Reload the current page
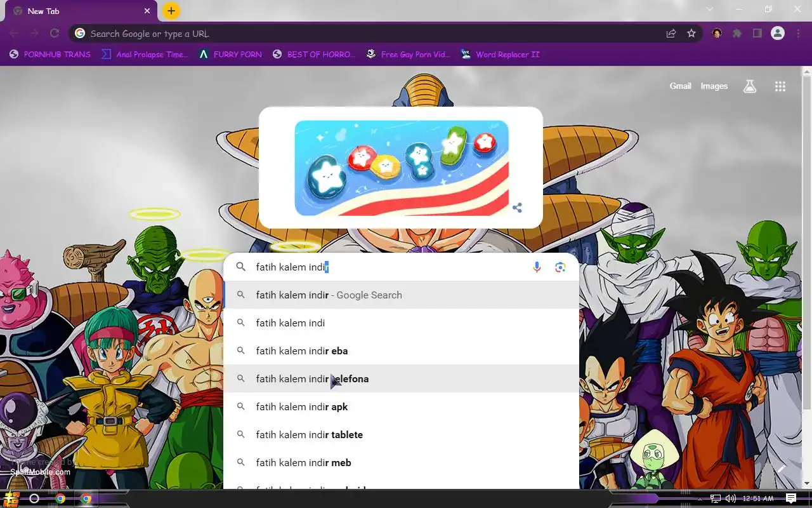The image size is (812, 508). click(55, 34)
